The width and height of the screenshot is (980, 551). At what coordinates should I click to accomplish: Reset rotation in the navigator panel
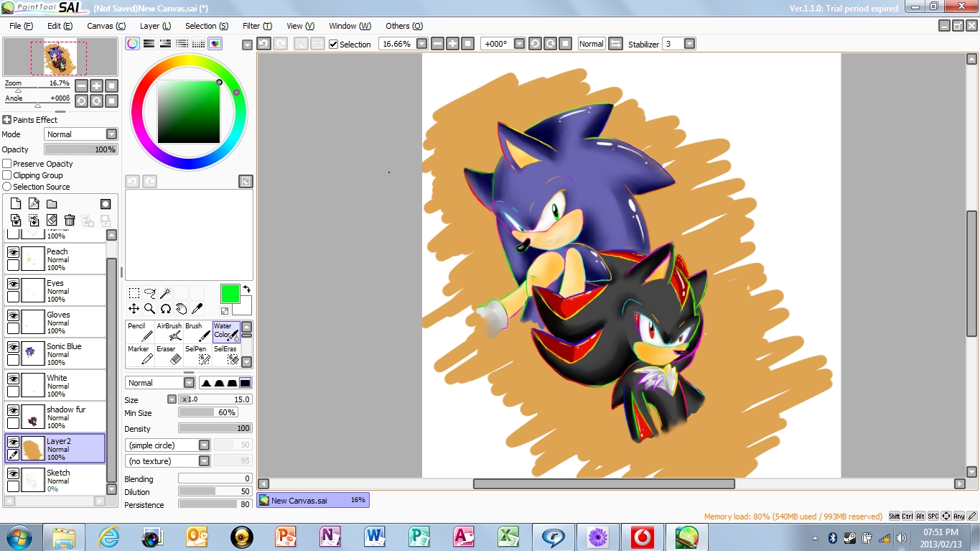(111, 101)
